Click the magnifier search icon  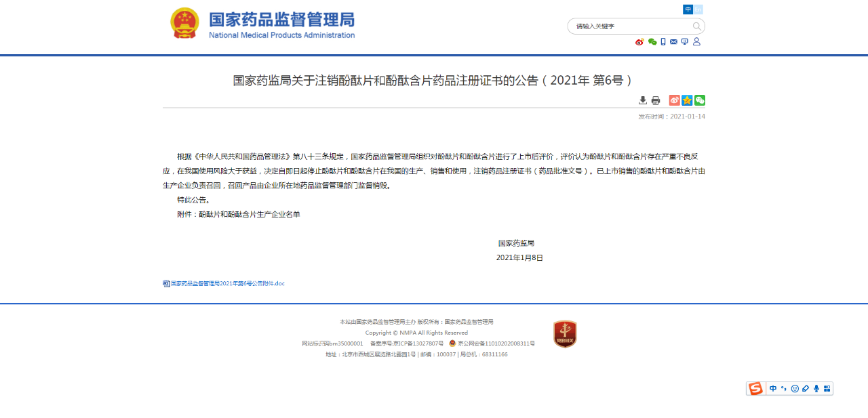pos(696,26)
